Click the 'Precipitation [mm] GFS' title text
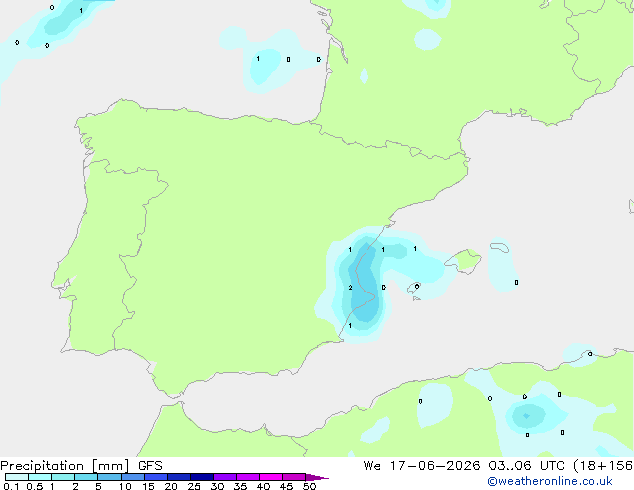634x490 pixels. [x=81, y=466]
